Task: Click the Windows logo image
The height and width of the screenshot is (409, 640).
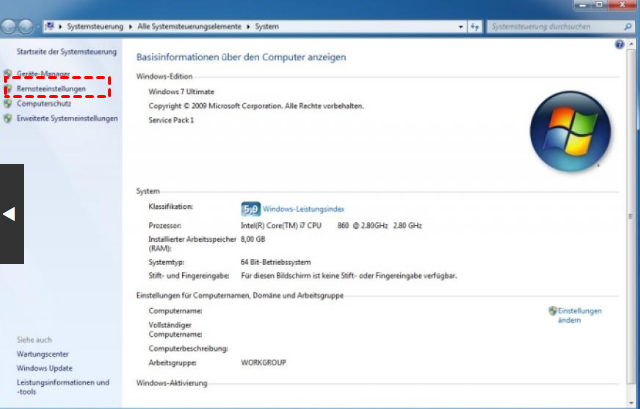Action: pyautogui.click(x=571, y=131)
